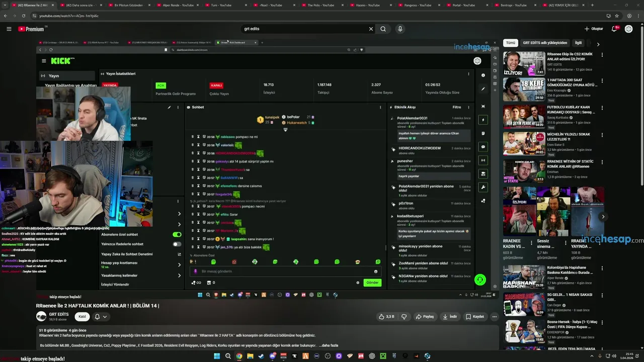Open Steam from the taskbar
The image size is (644, 362).
pyautogui.click(x=261, y=356)
